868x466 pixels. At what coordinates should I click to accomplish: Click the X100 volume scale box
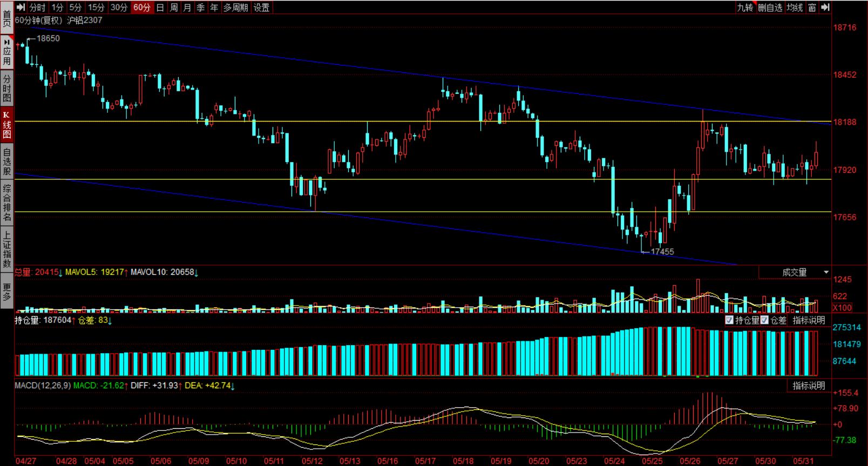842,308
